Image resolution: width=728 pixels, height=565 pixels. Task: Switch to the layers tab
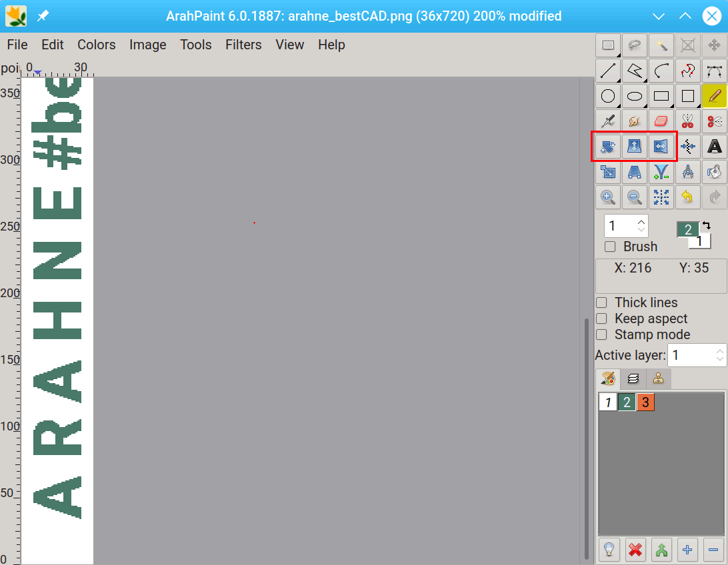coord(633,378)
